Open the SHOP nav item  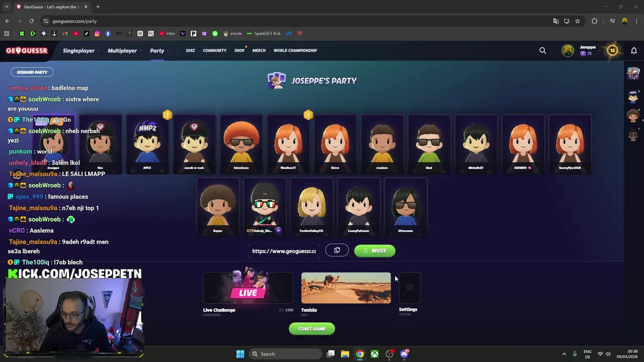239,50
